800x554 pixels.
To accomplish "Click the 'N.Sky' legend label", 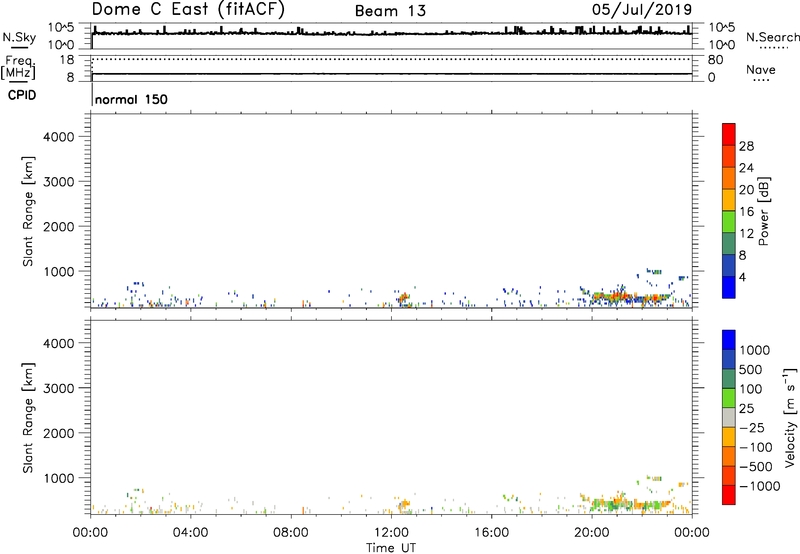I will coord(19,37).
